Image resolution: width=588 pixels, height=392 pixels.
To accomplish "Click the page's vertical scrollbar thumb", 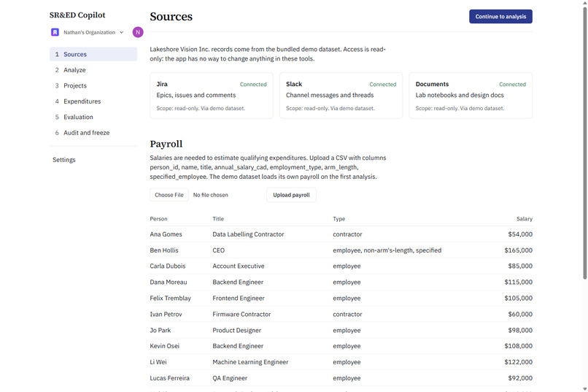I will [x=584, y=142].
